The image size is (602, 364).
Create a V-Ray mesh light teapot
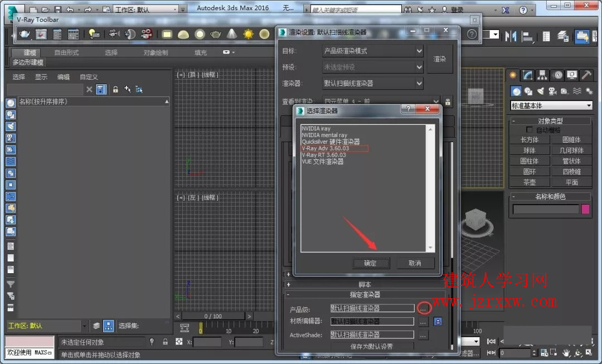[x=216, y=35]
